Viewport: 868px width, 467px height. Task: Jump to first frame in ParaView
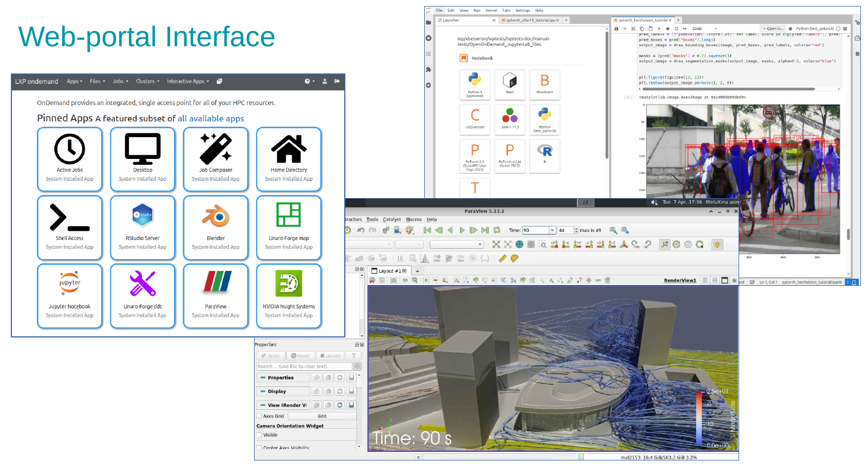(x=427, y=230)
